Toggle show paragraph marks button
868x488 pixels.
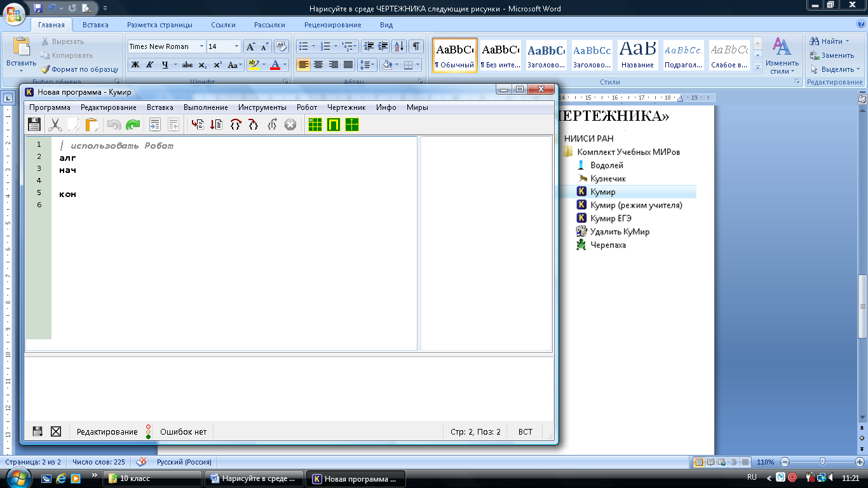pos(416,46)
